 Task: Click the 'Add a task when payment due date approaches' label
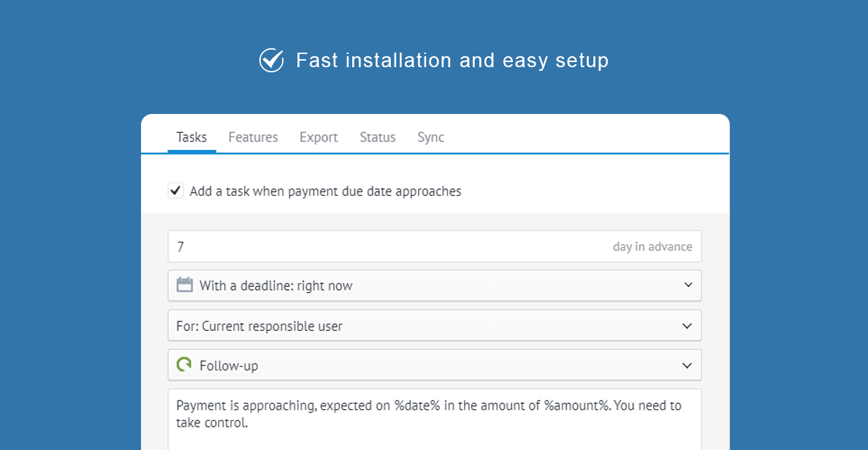coord(325,191)
